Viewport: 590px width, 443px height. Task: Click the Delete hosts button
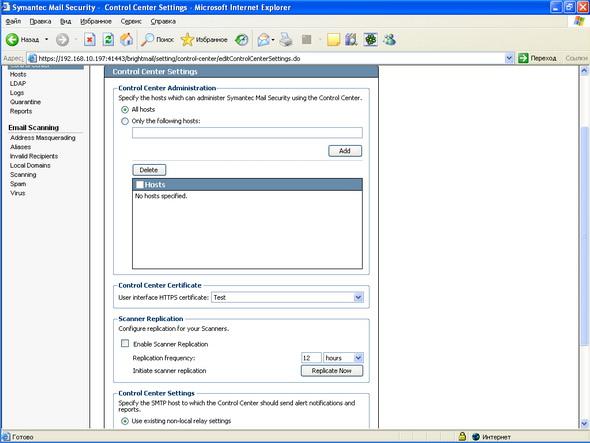tap(149, 170)
